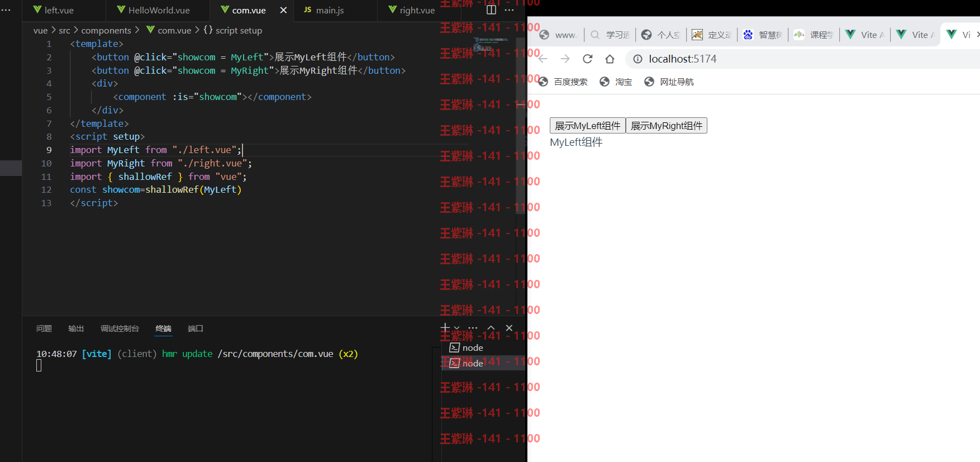This screenshot has width=980, height=462.
Task: Switch to the 智慧 browser tab
Action: [x=763, y=35]
